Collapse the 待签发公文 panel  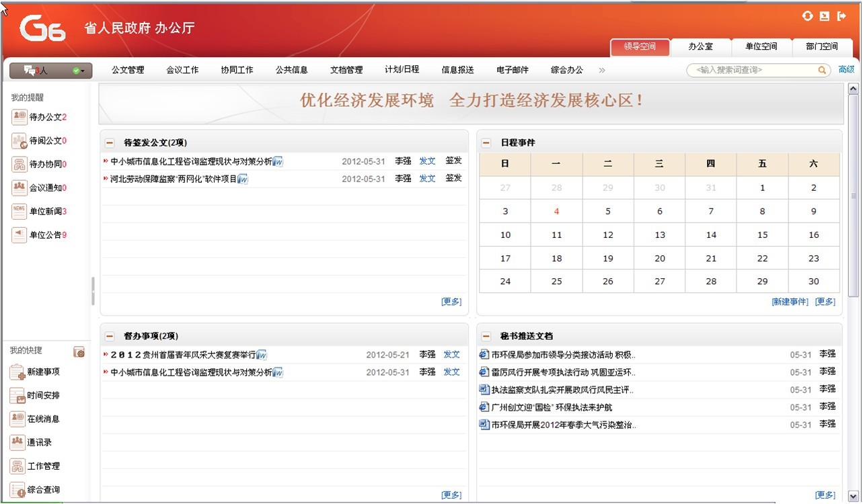pos(110,142)
